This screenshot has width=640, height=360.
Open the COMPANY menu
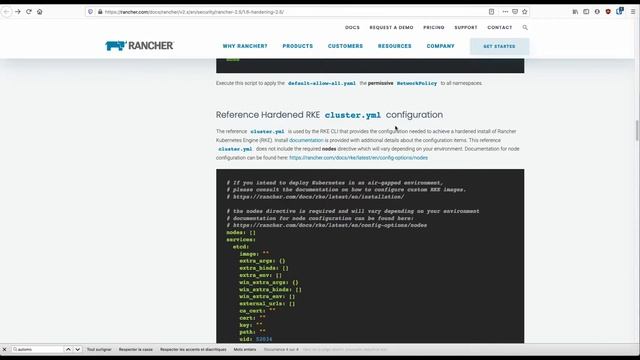click(440, 46)
